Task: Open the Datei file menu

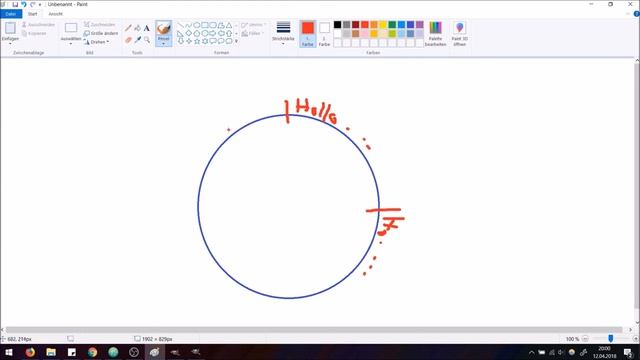Action: coord(11,14)
